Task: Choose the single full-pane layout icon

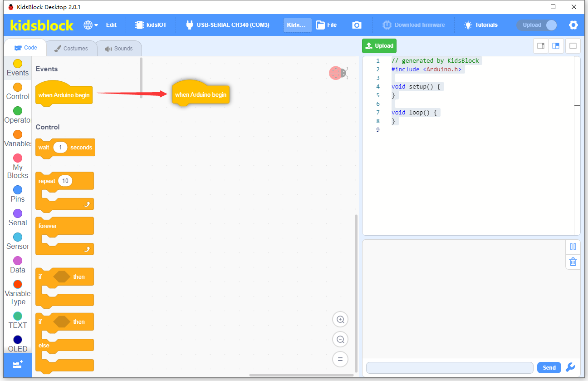Action: [573, 46]
